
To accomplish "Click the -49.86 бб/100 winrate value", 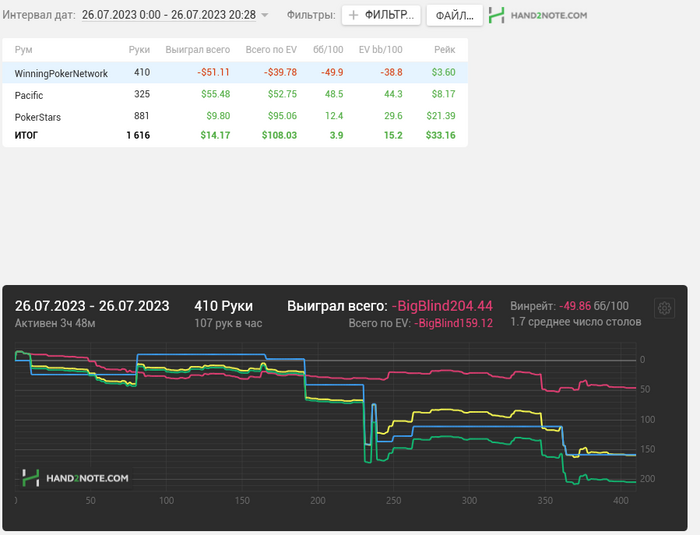I will point(575,306).
